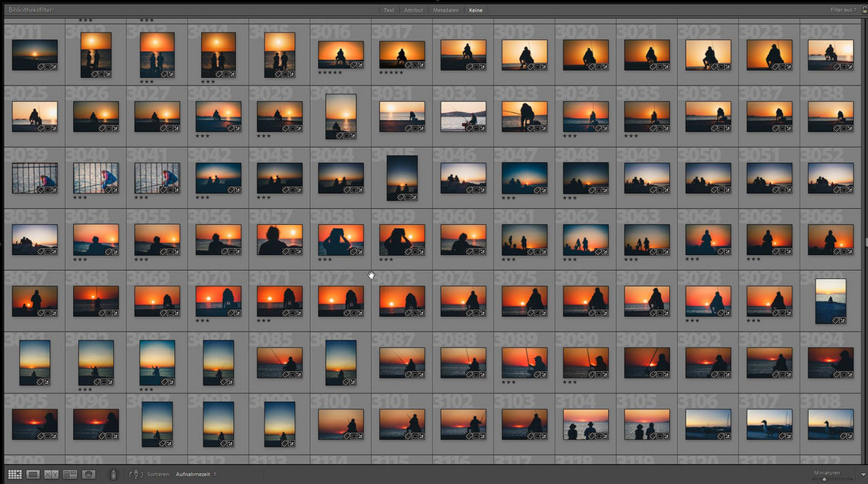Select the Keine filter option
Image resolution: width=868 pixels, height=484 pixels.
coord(476,10)
